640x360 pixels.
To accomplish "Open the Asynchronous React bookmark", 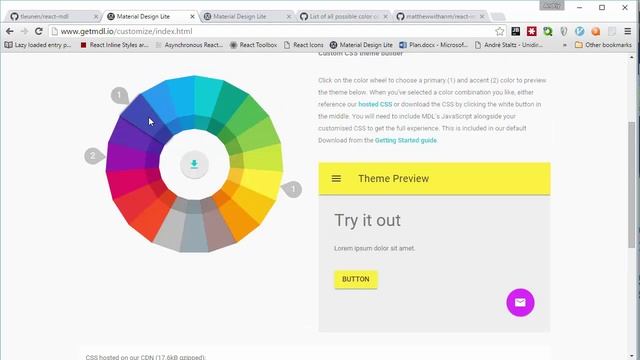I will [189, 45].
